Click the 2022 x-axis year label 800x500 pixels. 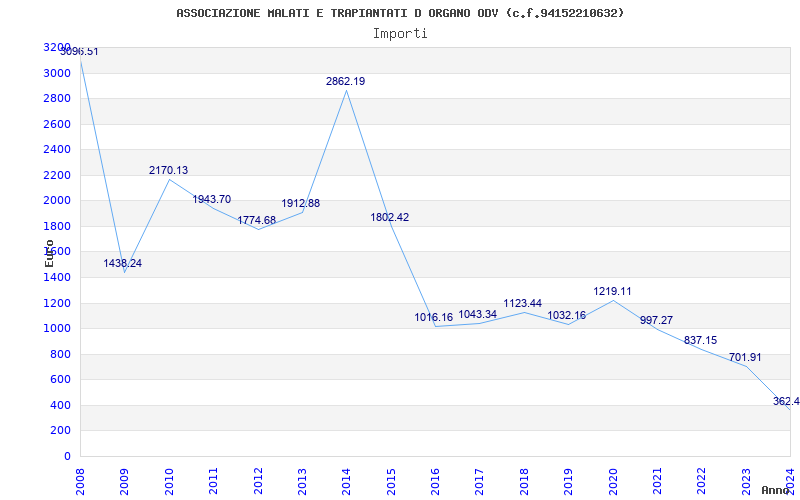(x=702, y=481)
